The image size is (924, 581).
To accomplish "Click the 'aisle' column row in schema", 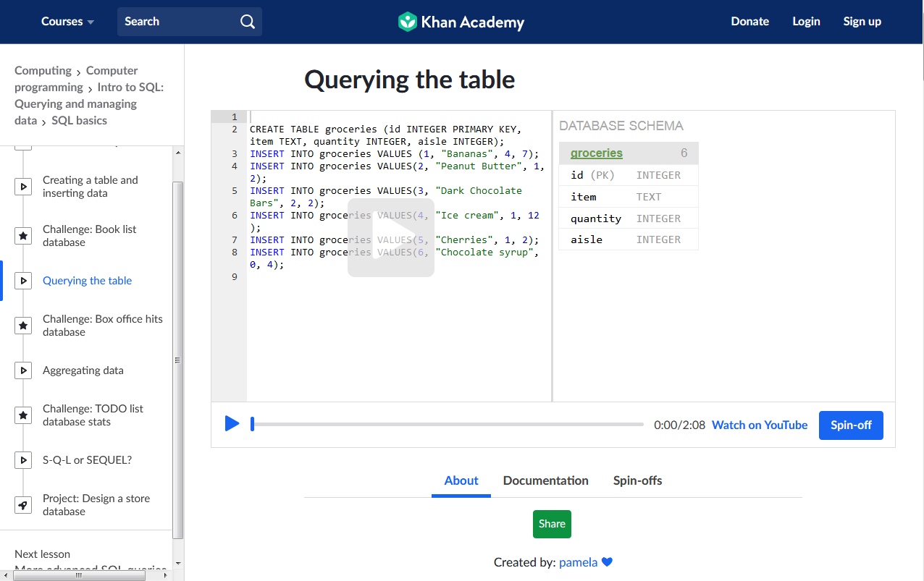I will coord(629,239).
